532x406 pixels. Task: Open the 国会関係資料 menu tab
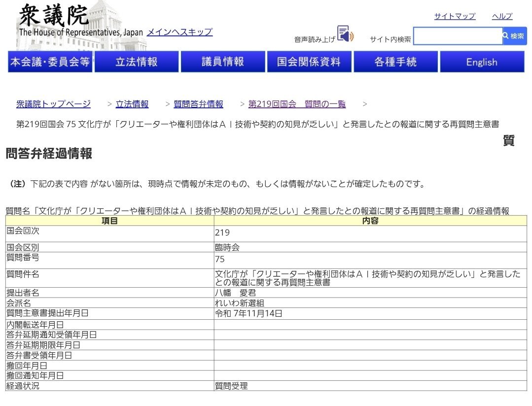(x=309, y=62)
